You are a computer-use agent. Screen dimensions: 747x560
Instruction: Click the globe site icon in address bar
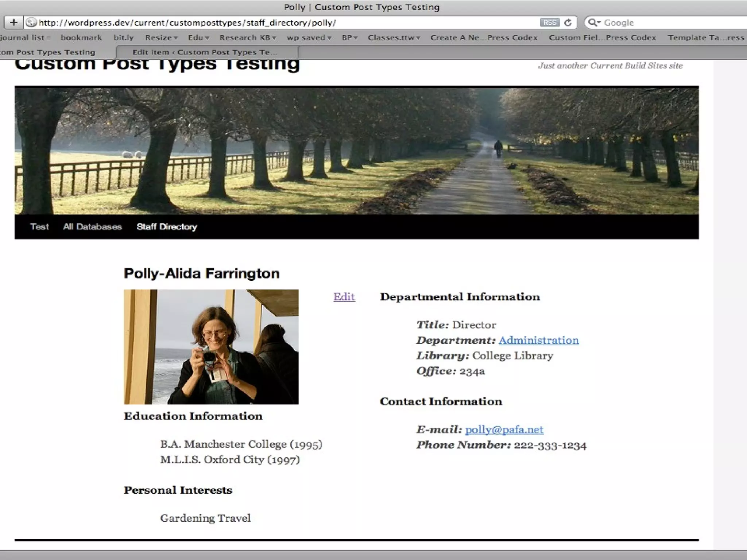[x=31, y=23]
